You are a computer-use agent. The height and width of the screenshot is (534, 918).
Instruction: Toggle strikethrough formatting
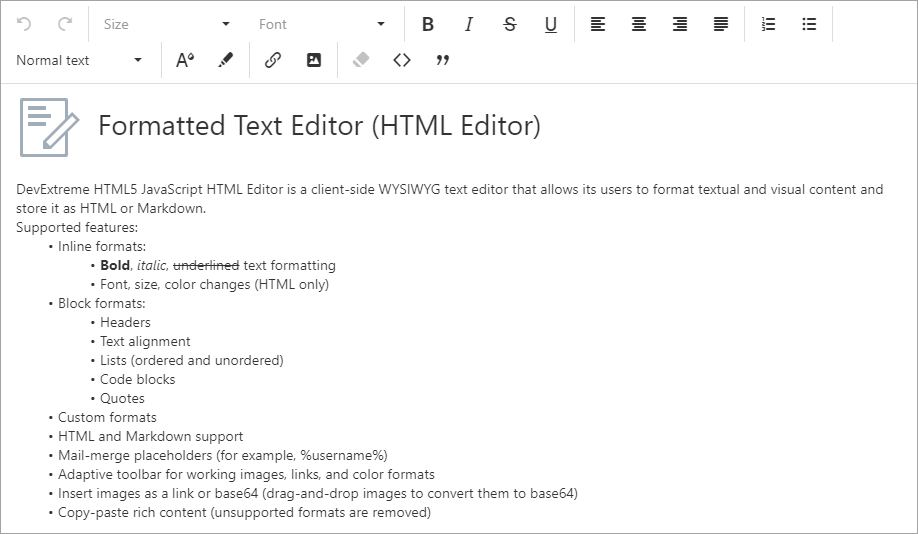tap(510, 24)
